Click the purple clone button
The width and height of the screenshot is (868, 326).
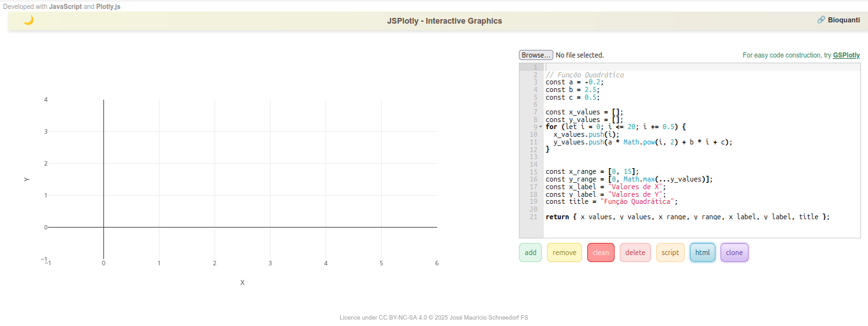click(x=734, y=252)
